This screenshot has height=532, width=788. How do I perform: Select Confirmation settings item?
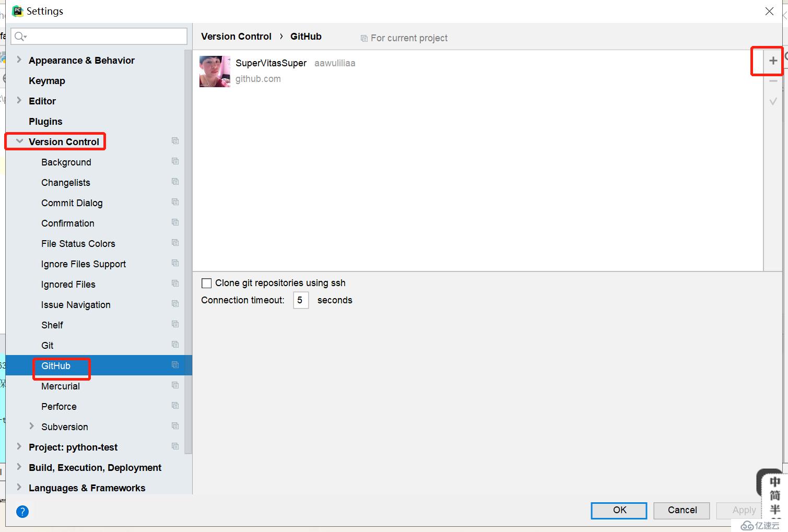tap(68, 223)
